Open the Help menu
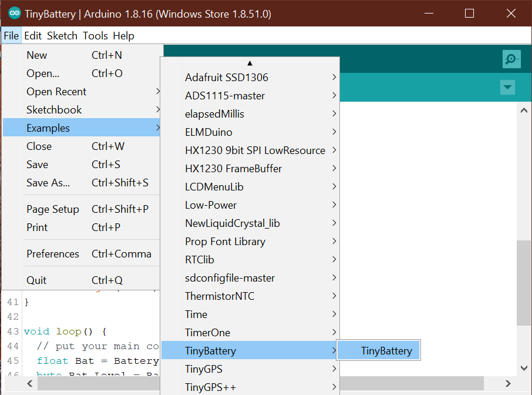 [123, 36]
